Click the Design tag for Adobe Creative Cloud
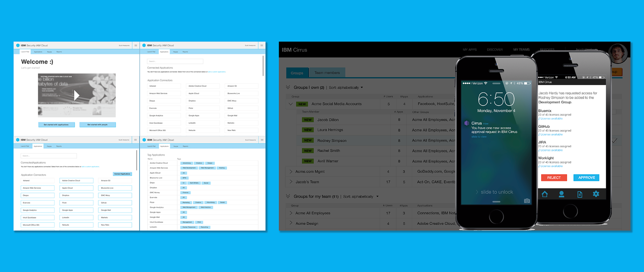The image size is (644, 272). (210, 163)
